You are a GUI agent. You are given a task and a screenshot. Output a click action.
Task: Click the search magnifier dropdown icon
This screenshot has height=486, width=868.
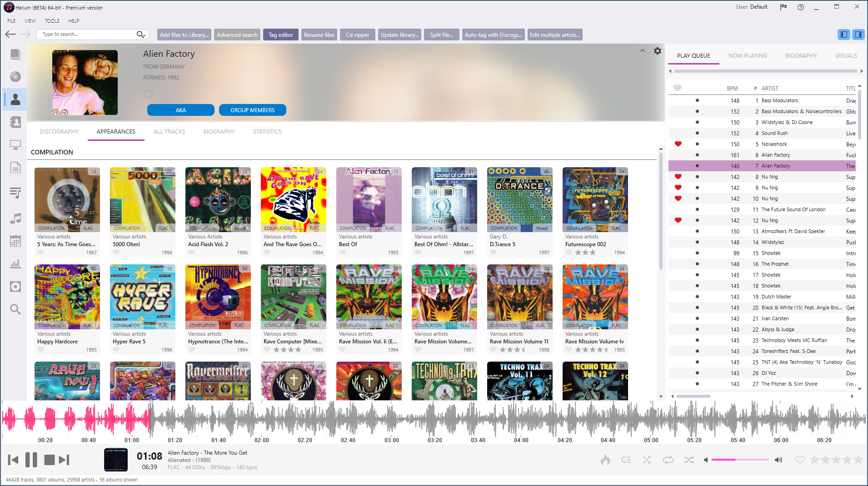tap(141, 35)
